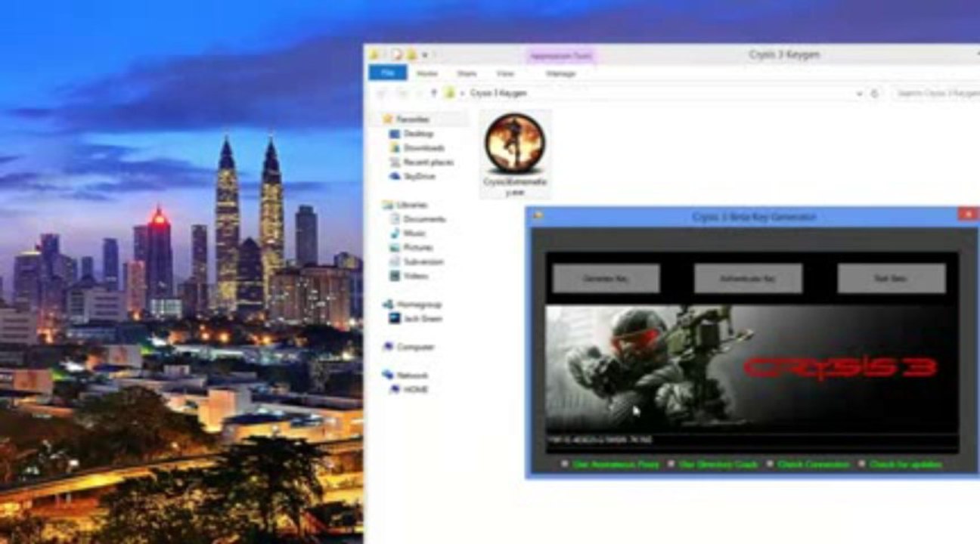Close the Crysis 3 Beta Key Generator window

[967, 215]
